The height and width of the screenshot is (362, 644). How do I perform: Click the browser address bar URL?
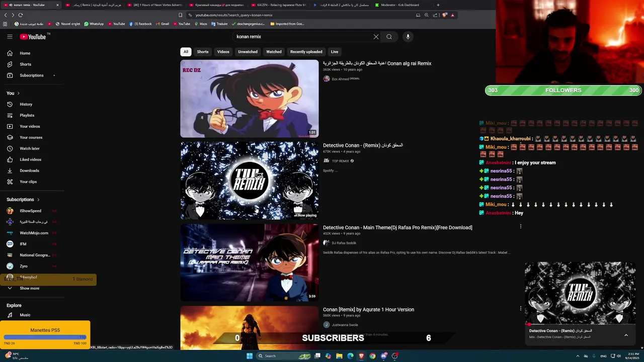point(234,15)
